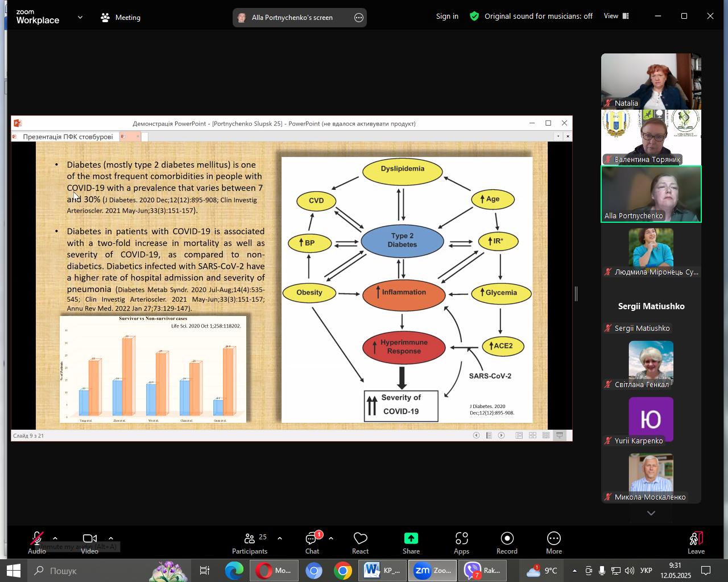Image resolution: width=728 pixels, height=582 pixels.
Task: Switch keyboard language УКР indicator
Action: [x=646, y=571]
